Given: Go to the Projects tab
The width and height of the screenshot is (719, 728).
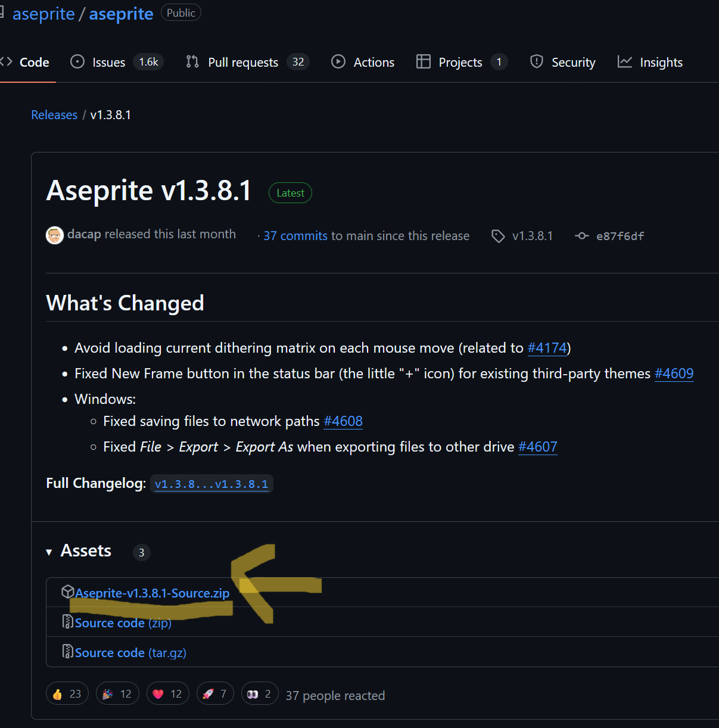Looking at the screenshot, I should tap(462, 62).
